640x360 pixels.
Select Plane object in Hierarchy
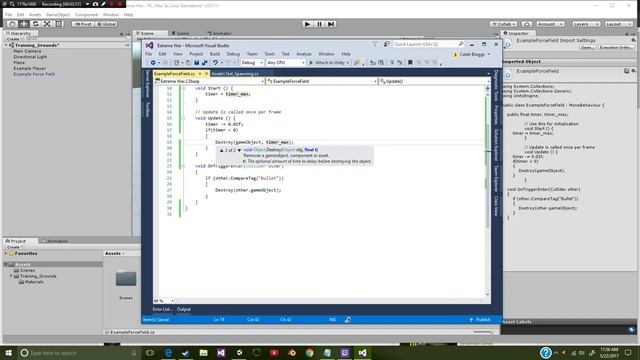point(19,63)
